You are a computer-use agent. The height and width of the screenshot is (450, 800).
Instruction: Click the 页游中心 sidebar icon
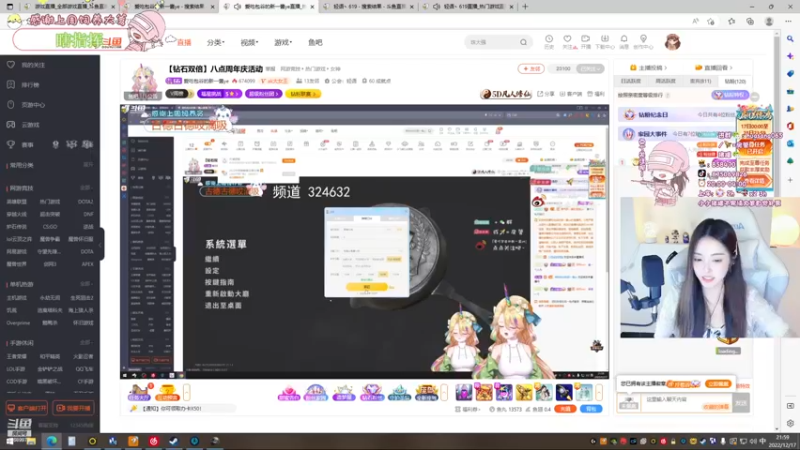coord(11,105)
